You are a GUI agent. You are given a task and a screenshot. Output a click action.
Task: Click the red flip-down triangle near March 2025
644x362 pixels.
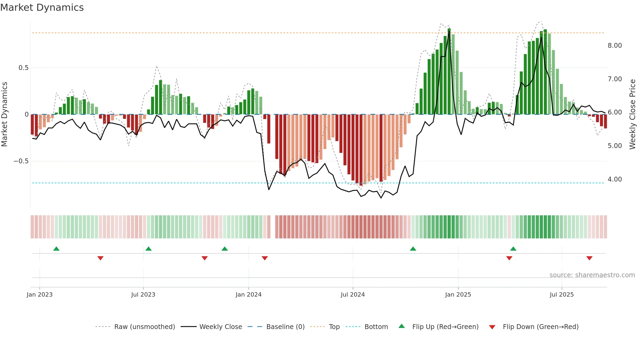pos(509,258)
